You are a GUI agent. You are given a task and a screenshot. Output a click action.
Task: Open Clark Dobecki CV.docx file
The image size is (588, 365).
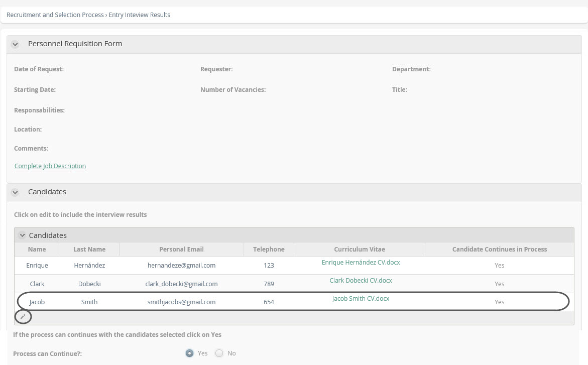point(361,281)
